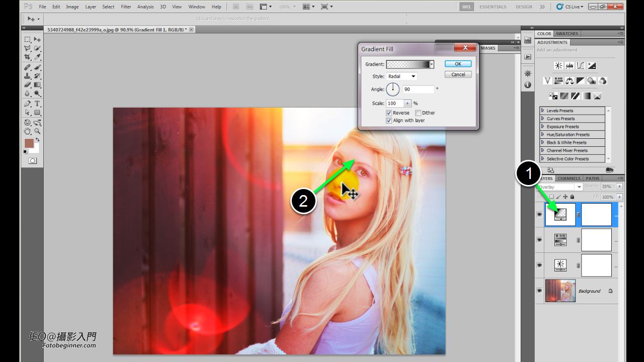Select the Type tool

pyautogui.click(x=37, y=104)
